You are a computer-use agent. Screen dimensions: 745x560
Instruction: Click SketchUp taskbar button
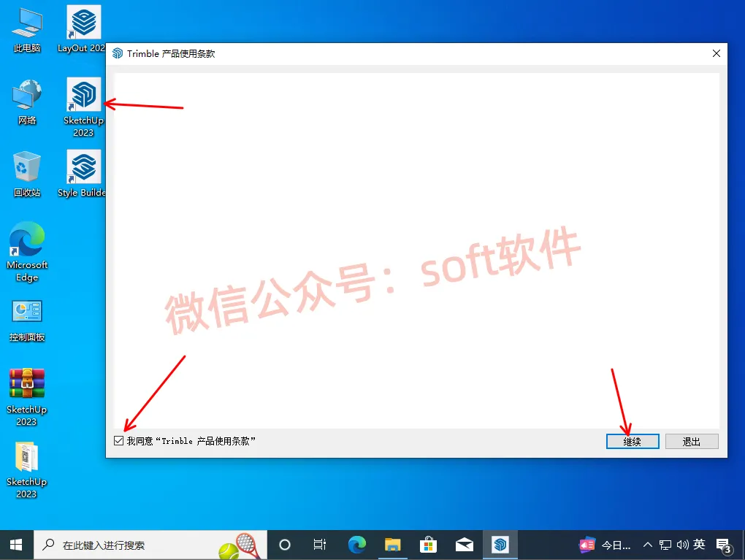[500, 545]
